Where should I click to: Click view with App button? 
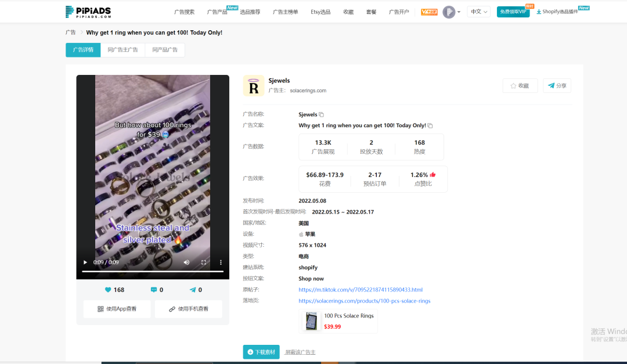(x=117, y=309)
